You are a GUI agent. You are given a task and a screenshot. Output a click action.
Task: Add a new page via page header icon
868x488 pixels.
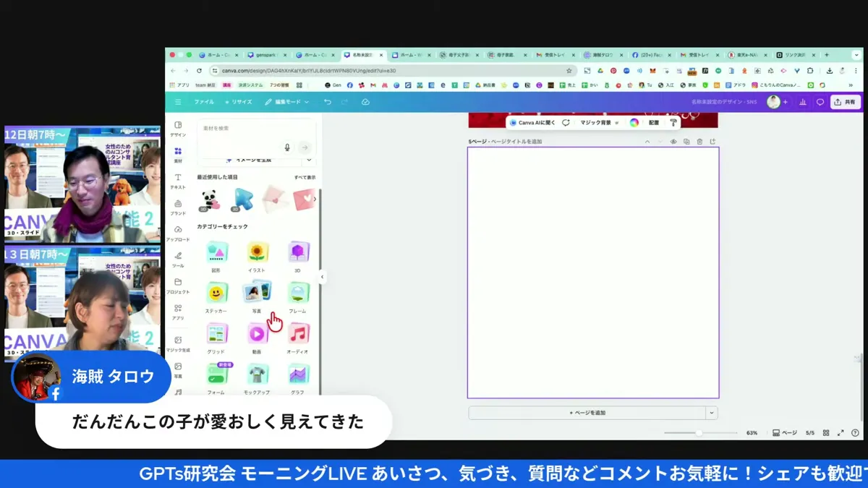712,142
